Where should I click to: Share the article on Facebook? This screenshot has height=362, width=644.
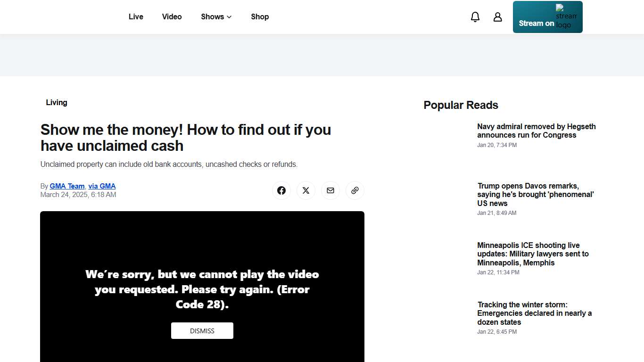(281, 190)
